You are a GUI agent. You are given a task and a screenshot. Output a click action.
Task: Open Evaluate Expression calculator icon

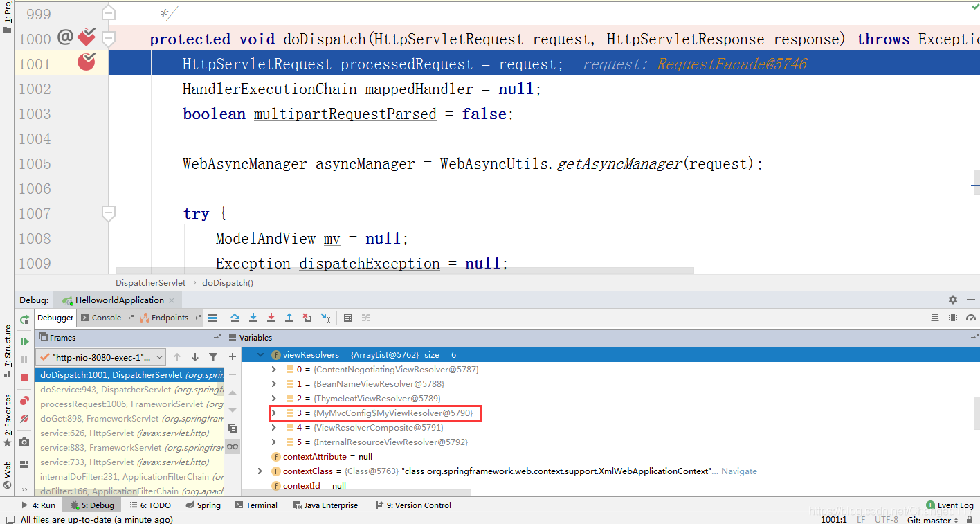(x=348, y=318)
